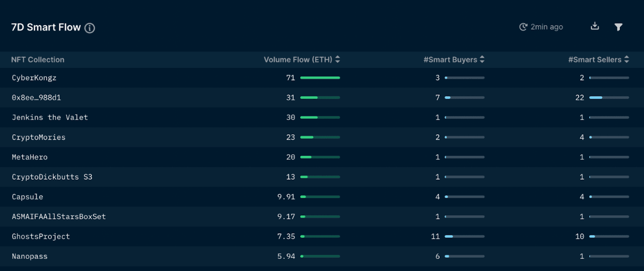
Task: Open the CyberKongz collection
Action: click(x=34, y=78)
